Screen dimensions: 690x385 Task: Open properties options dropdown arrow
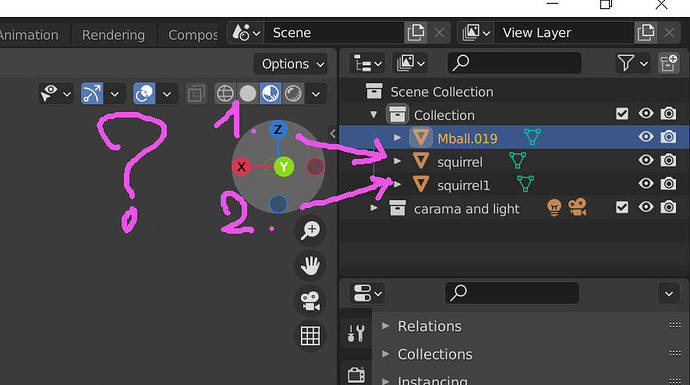coord(669,293)
